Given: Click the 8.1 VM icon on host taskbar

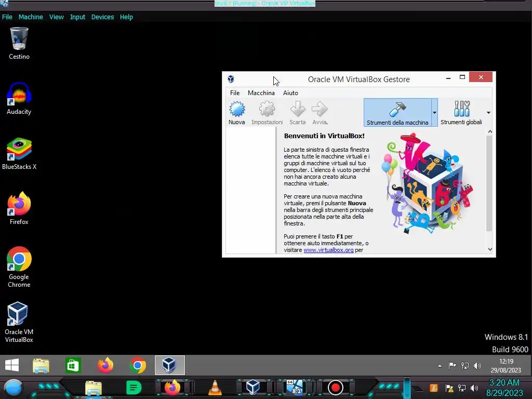Looking at the screenshot, I should point(295,388).
